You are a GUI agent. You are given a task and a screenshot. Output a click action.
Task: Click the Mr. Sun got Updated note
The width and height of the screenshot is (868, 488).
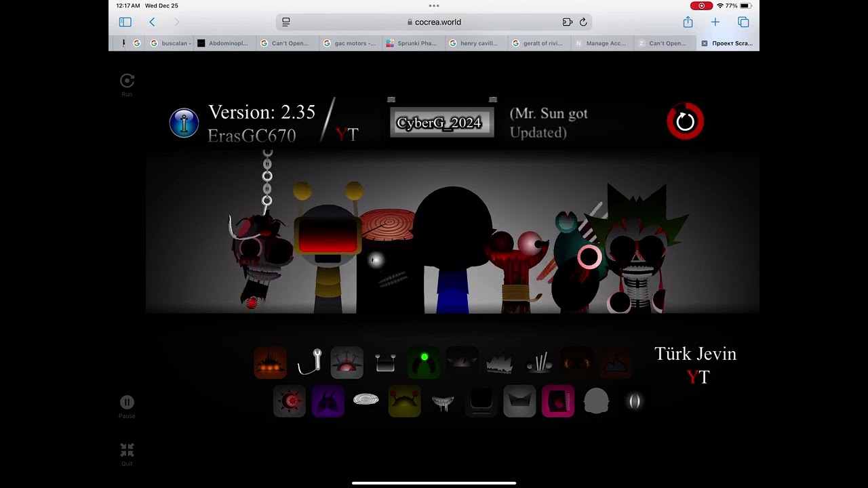[x=549, y=123]
